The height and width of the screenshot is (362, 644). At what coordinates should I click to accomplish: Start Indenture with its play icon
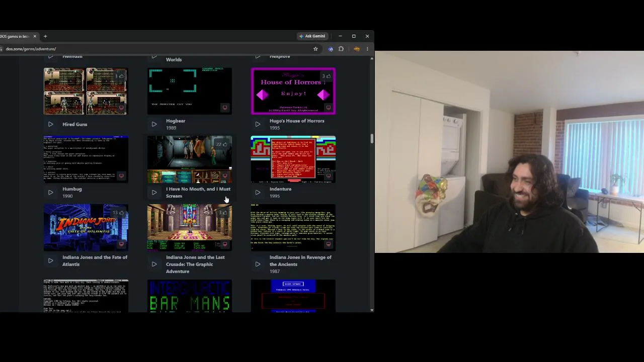(258, 193)
